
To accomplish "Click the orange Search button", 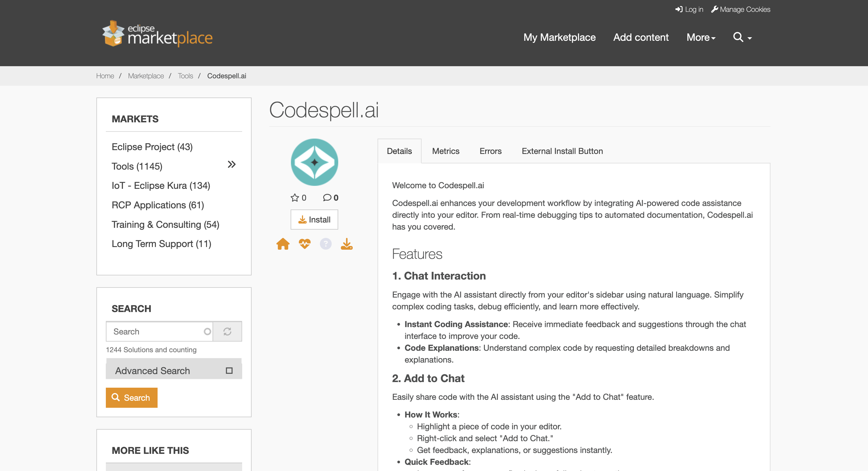I will 132,398.
